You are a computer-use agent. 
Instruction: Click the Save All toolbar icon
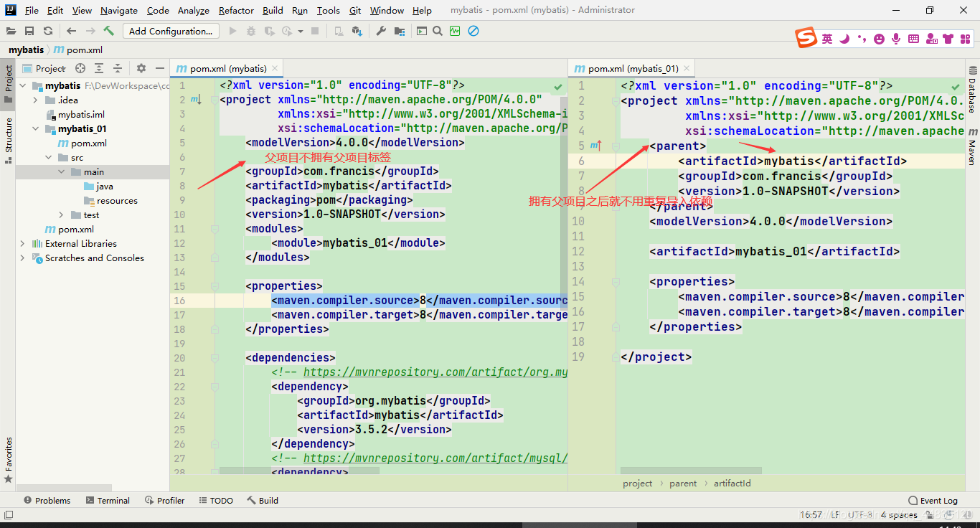29,31
